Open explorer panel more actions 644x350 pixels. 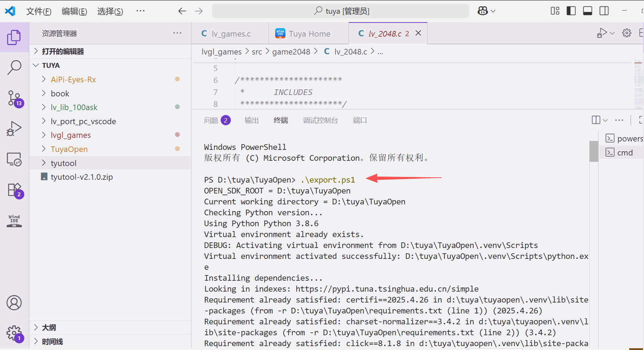(177, 33)
